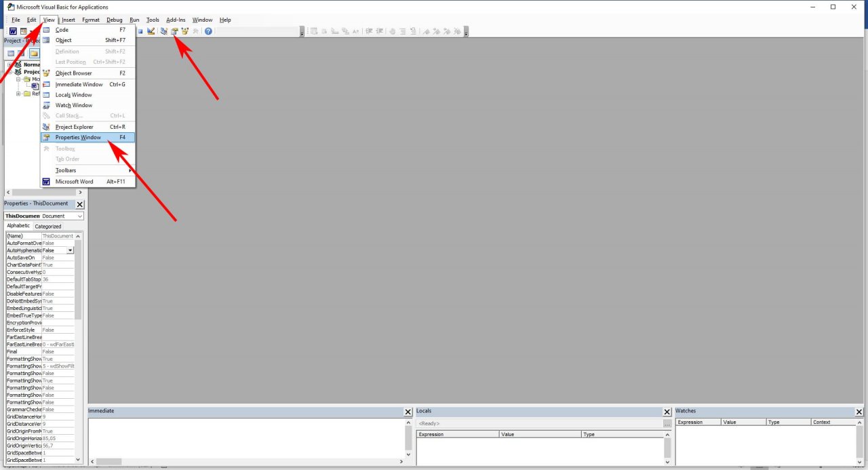868x470 pixels.
Task: Open the Window menu
Action: tap(202, 20)
